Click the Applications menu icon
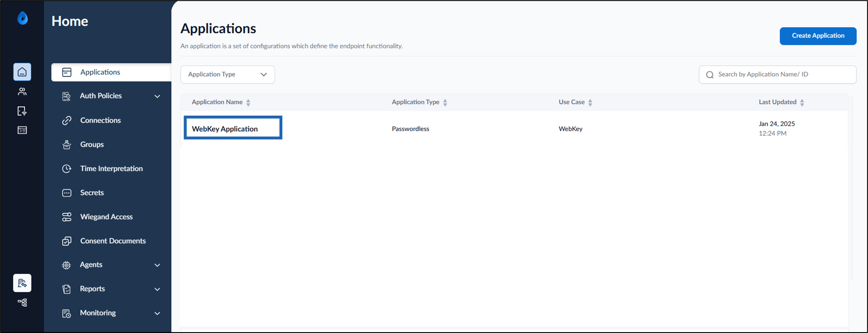Screen dimensions: 868x333 [67, 72]
